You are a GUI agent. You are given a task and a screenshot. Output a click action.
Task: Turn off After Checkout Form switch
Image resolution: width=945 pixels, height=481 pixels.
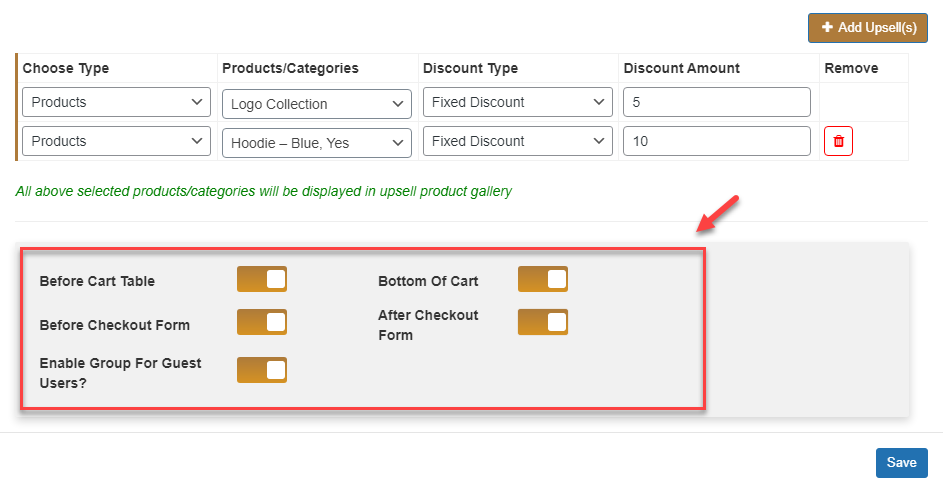coord(543,322)
